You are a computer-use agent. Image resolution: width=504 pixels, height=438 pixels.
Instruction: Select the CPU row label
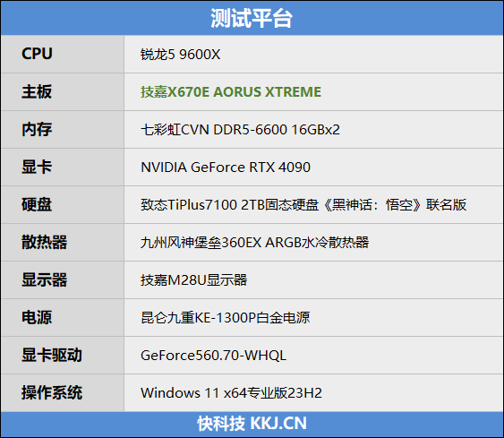click(37, 54)
